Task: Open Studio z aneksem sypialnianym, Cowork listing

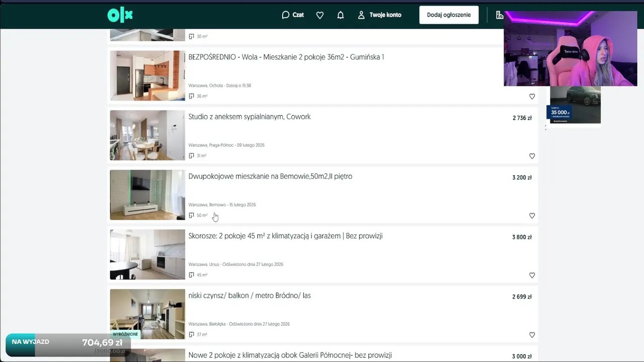Action: point(250,117)
